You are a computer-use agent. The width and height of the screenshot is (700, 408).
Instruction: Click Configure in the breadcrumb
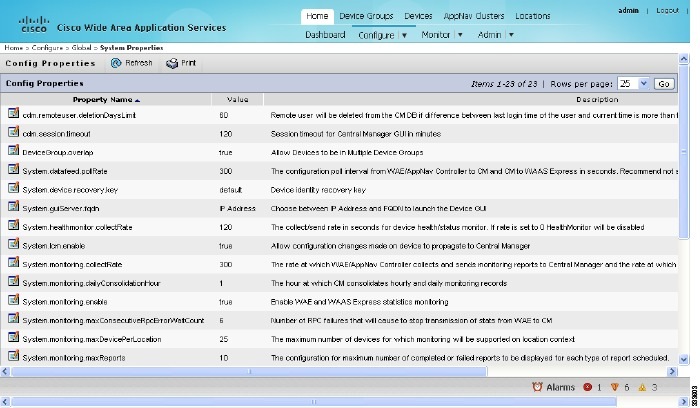[47, 48]
